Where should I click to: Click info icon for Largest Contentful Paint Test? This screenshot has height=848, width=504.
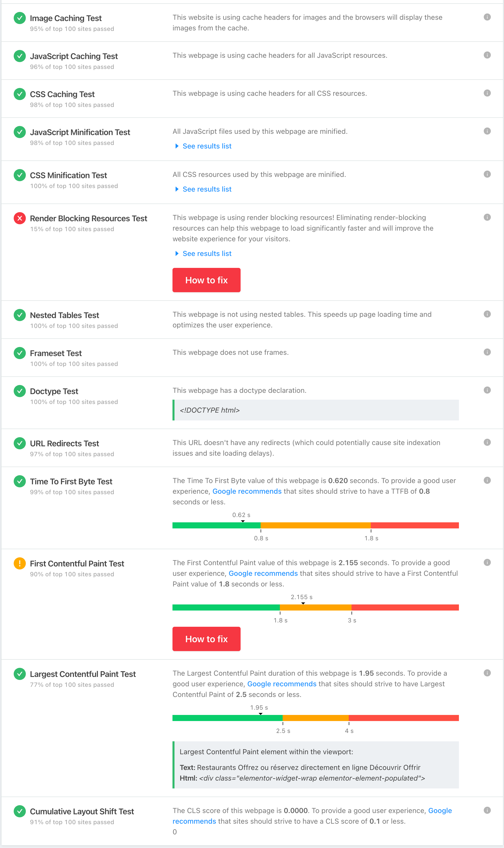click(x=487, y=673)
